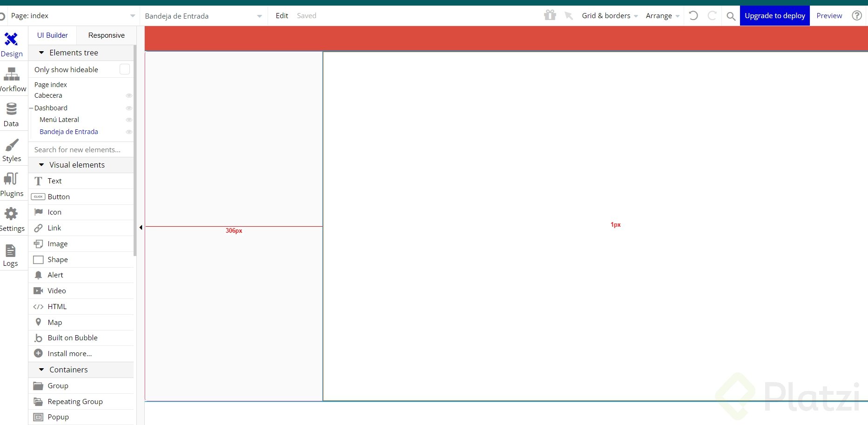The width and height of the screenshot is (868, 425).
Task: Open the help question mark
Action: coord(857,15)
